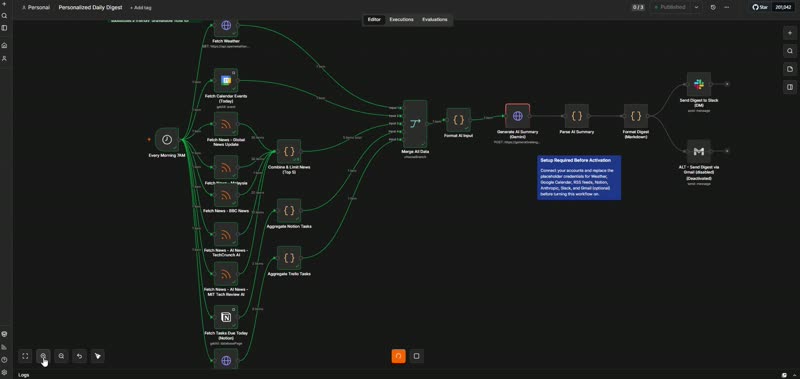The height and width of the screenshot is (379, 800).
Task: Open the sidebar personal user icon
Action: (x=4, y=59)
